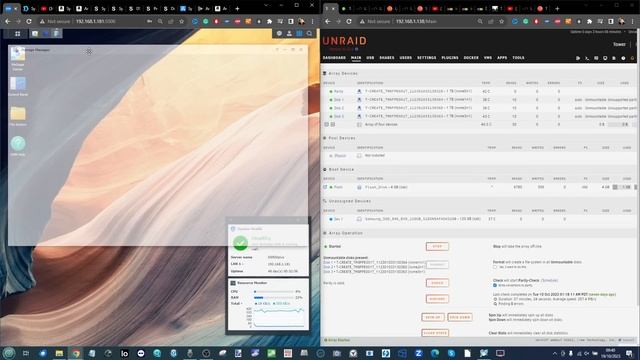Click the Spin Up button
640x360 pixels.
[x=433, y=317]
